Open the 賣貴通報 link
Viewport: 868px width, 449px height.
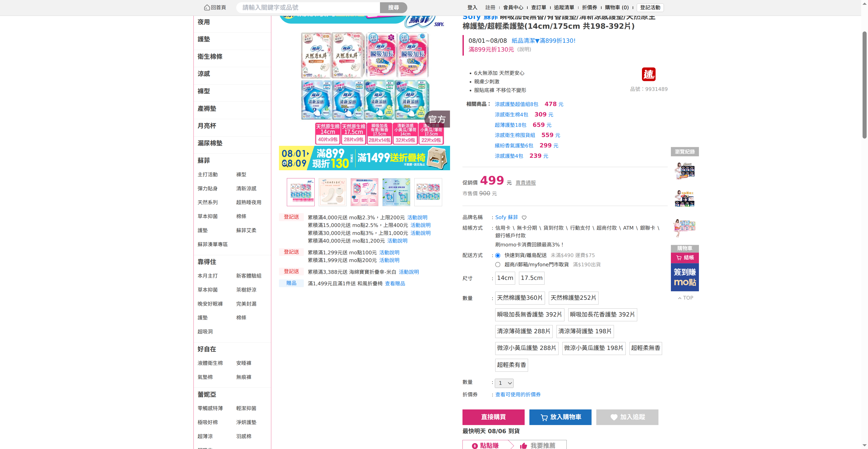point(525,183)
